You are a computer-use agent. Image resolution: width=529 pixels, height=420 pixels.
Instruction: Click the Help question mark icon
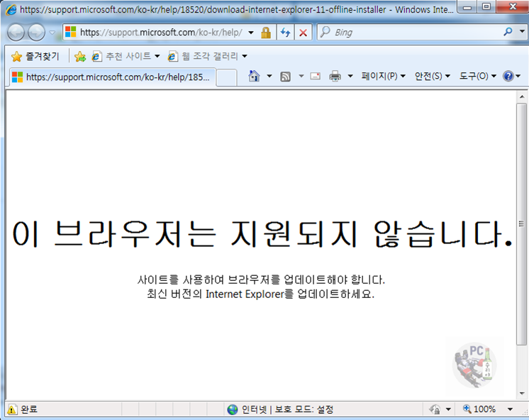pyautogui.click(x=508, y=77)
